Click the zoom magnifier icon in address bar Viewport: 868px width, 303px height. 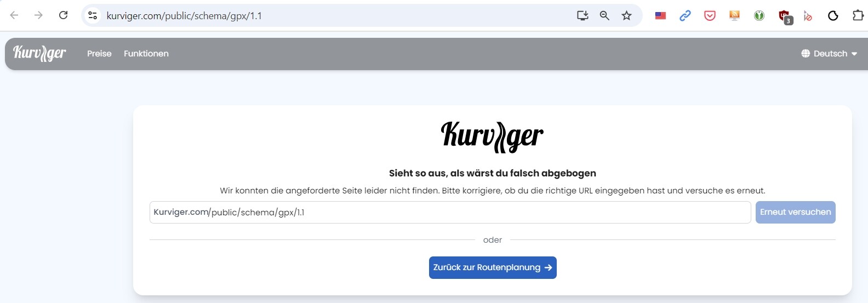click(x=604, y=15)
